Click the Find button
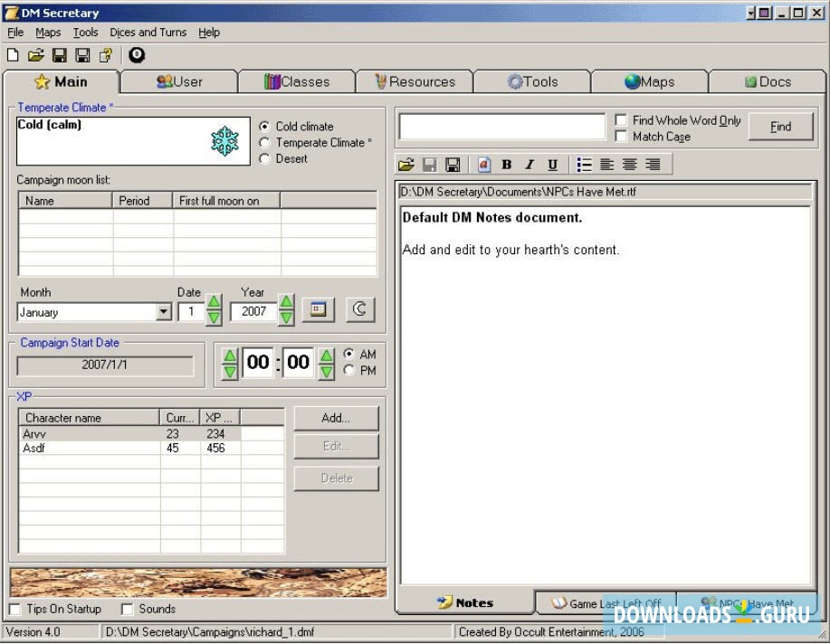Screen dimensions: 830x644 click(781, 127)
